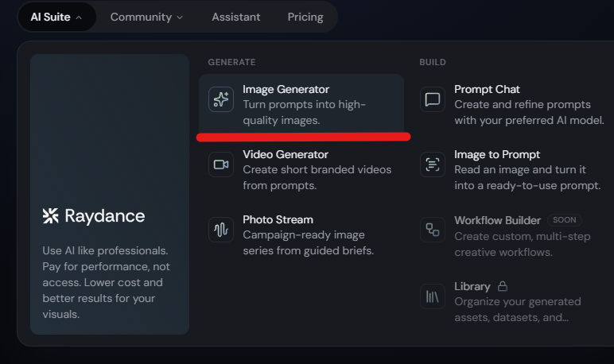Click 'Use AI like professionals' tagline
614x364 pixels.
click(x=106, y=282)
